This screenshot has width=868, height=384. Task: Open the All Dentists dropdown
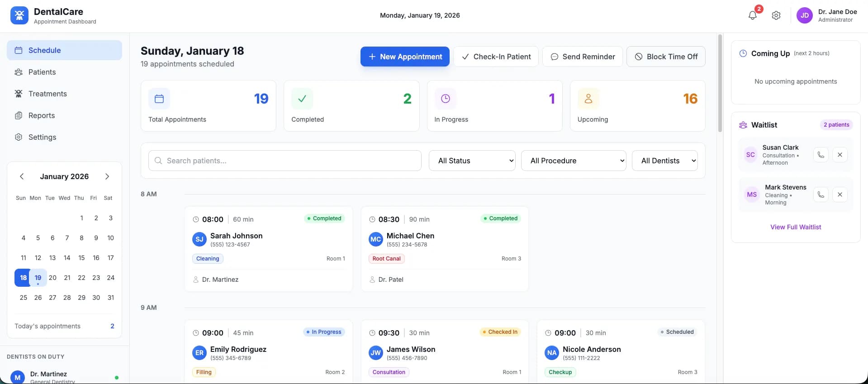pyautogui.click(x=664, y=161)
